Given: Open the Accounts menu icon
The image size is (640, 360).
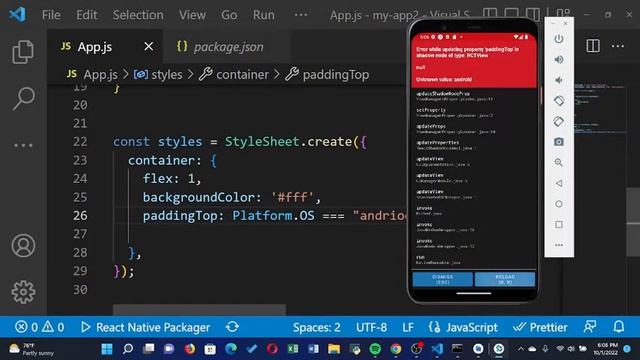Looking at the screenshot, I should [x=23, y=245].
